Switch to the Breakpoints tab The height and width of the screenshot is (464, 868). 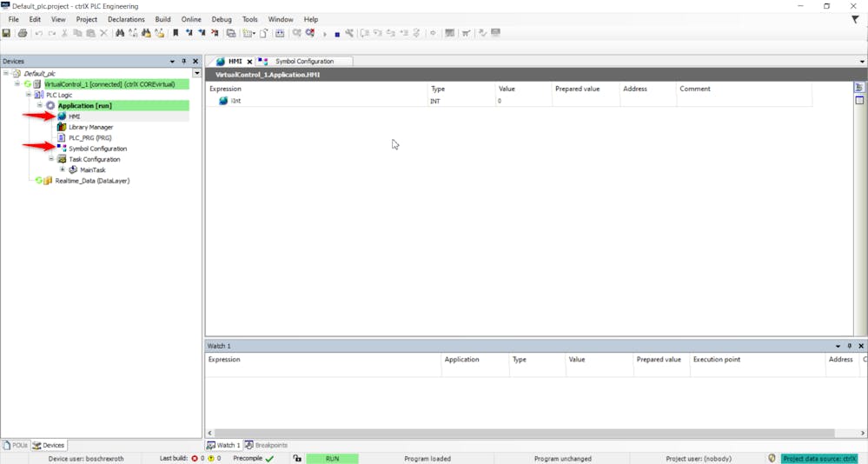click(266, 445)
